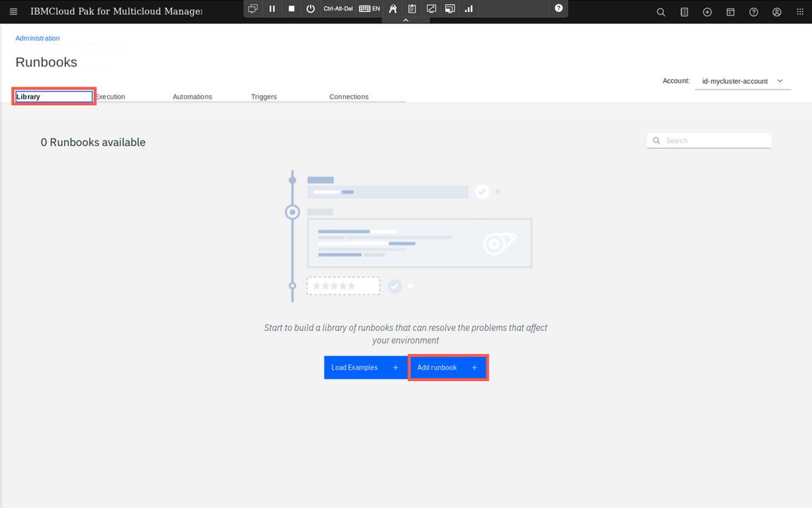Click the Runbooks page heading
This screenshot has height=508, width=812.
point(46,62)
